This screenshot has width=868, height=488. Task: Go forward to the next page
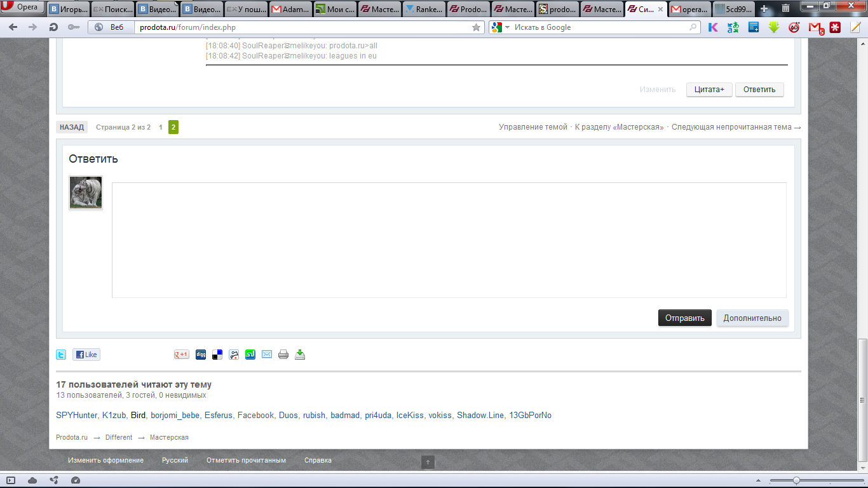pos(33,27)
